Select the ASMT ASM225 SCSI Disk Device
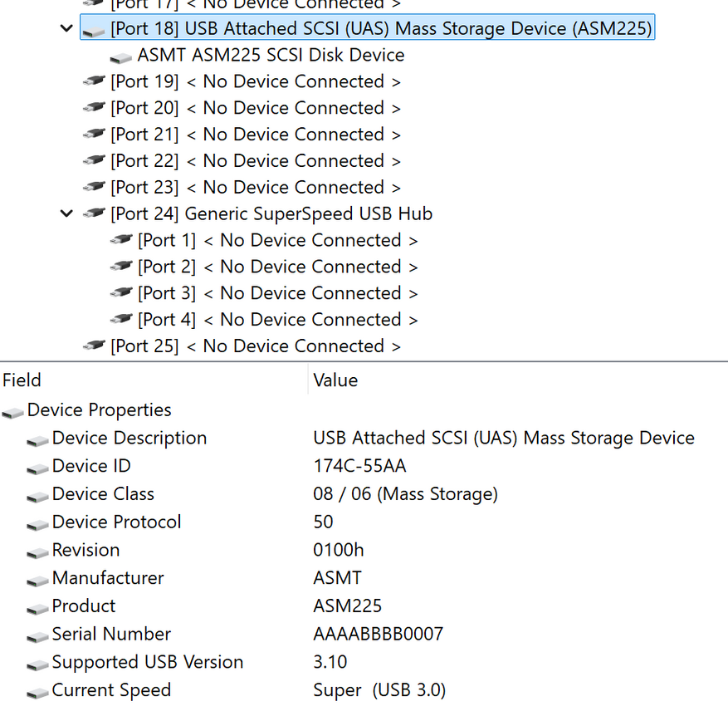728x711 pixels. click(271, 56)
